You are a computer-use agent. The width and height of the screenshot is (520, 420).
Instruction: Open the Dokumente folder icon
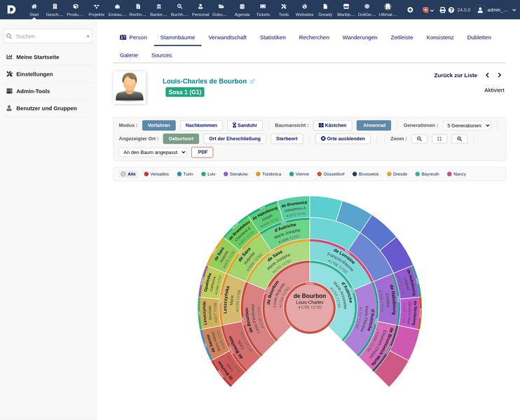click(x=221, y=6)
